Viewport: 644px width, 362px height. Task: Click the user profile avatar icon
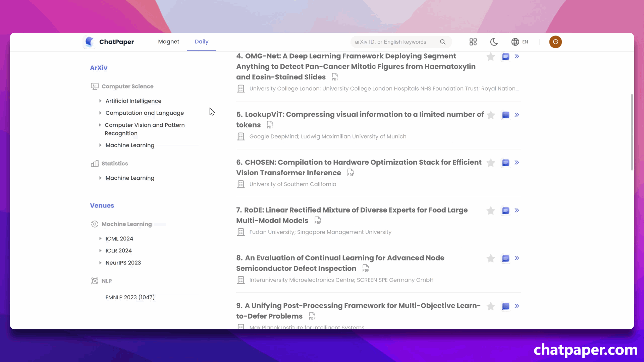click(555, 42)
